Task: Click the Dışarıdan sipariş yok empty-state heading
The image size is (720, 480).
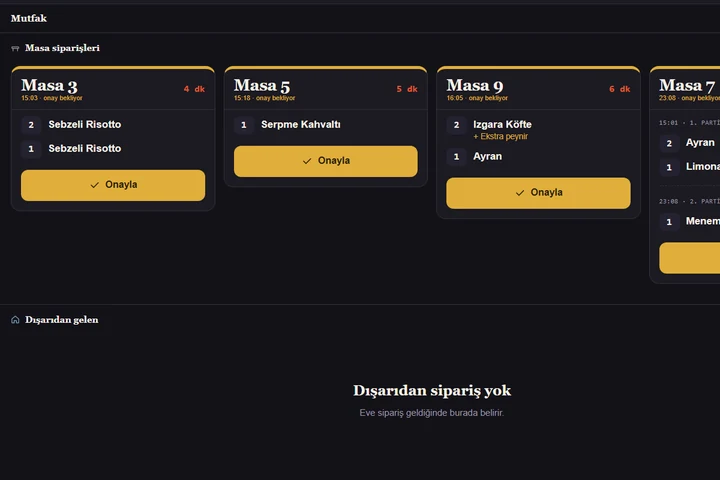Action: pyautogui.click(x=432, y=390)
